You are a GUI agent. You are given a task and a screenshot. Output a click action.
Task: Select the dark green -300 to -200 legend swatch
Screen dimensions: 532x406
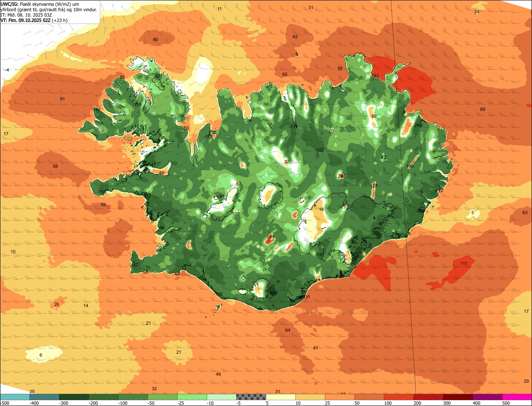(74, 397)
